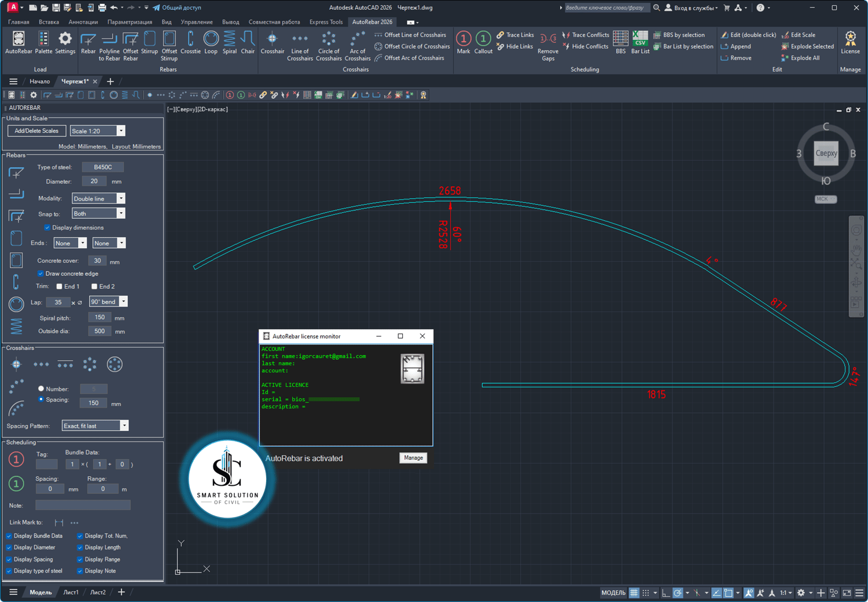Uncheck Display dimensions checkbox
868x602 pixels.
(47, 228)
